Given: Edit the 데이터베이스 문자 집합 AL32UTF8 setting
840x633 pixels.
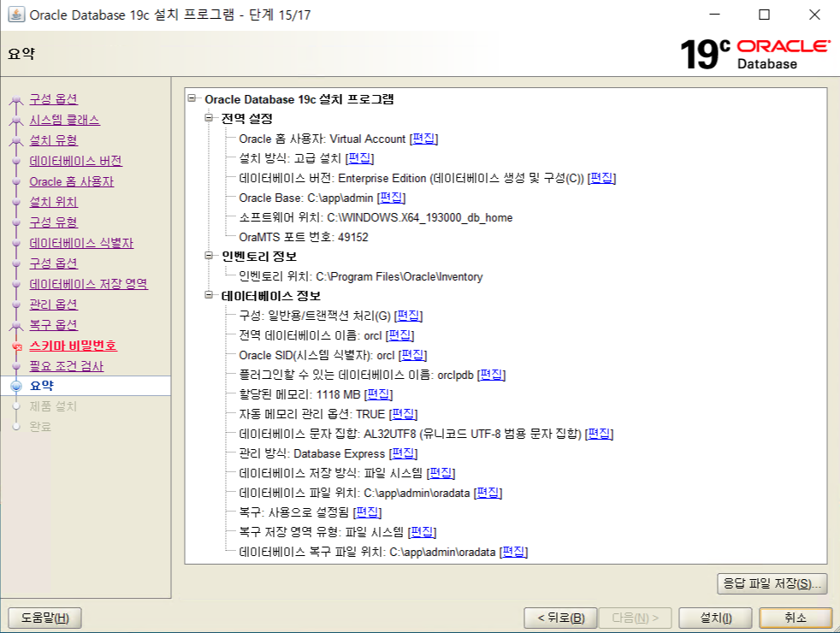Looking at the screenshot, I should (x=599, y=434).
